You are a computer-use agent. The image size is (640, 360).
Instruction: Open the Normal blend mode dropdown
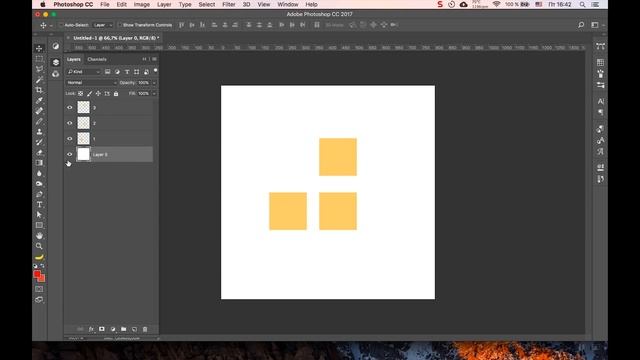[91, 83]
